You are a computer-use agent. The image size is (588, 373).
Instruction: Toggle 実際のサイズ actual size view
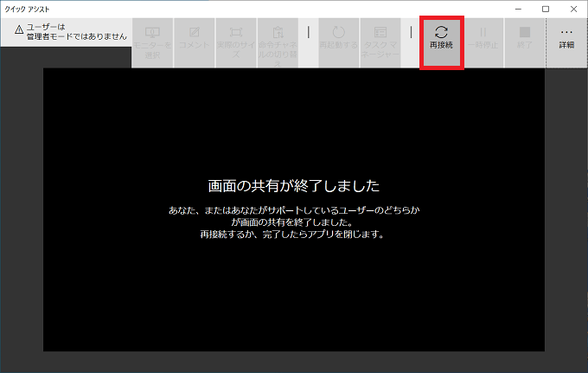coord(236,42)
